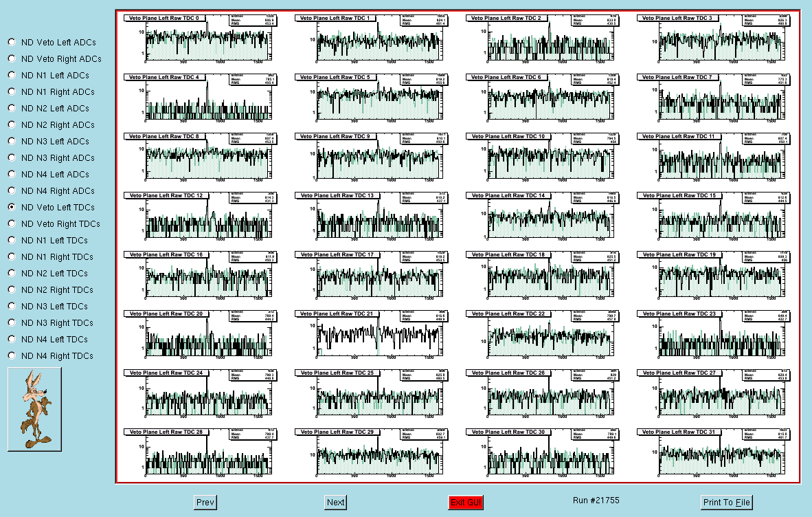Open the Raw TDC 15 histogram

pos(714,217)
